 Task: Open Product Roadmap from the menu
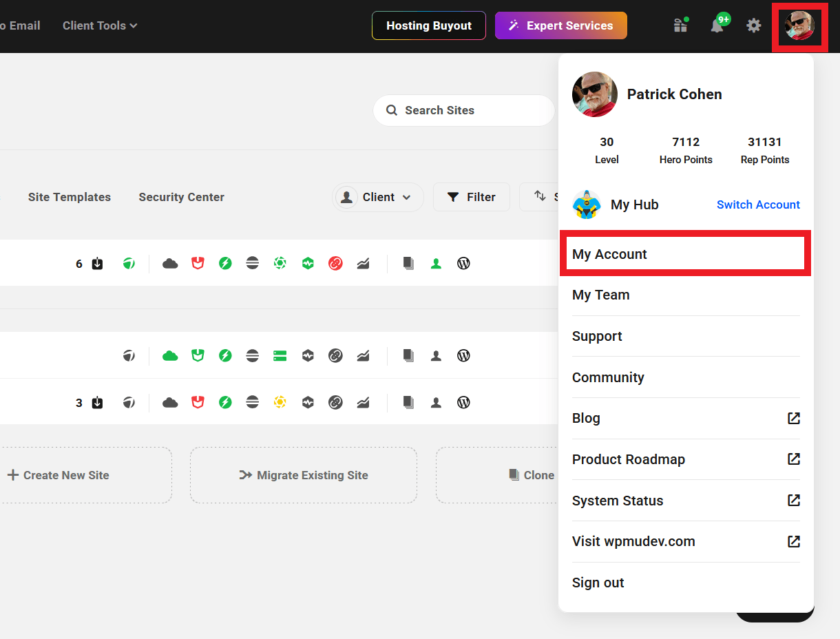coord(686,459)
